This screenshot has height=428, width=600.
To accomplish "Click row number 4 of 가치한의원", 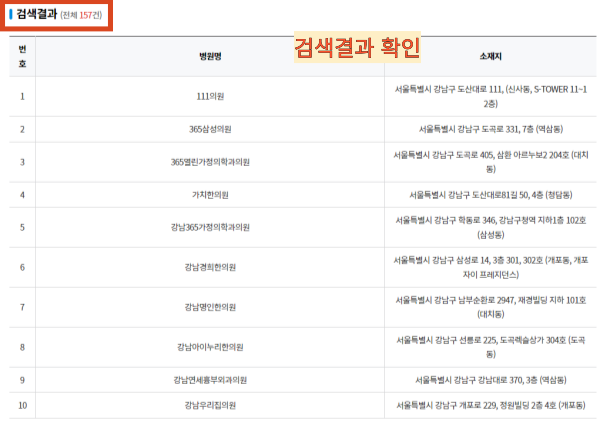I will click(x=22, y=195).
